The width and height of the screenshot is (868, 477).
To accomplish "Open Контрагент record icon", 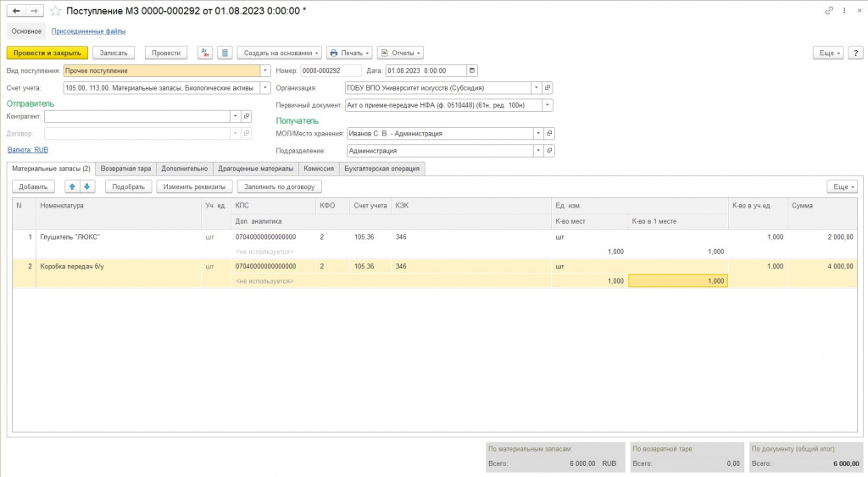I will tap(247, 116).
